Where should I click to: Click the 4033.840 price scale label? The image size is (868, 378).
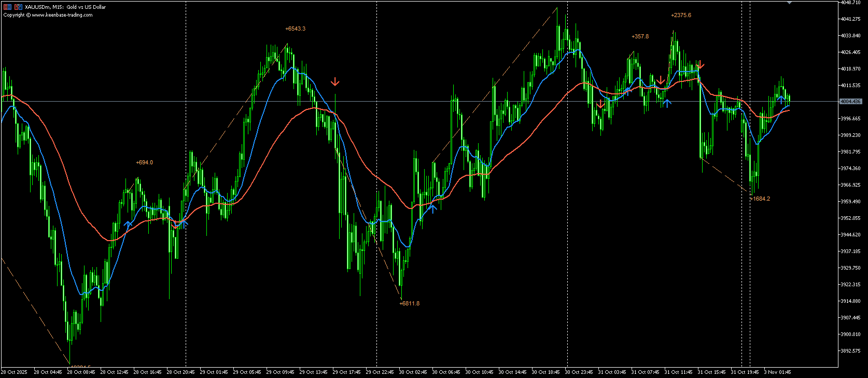pos(850,36)
